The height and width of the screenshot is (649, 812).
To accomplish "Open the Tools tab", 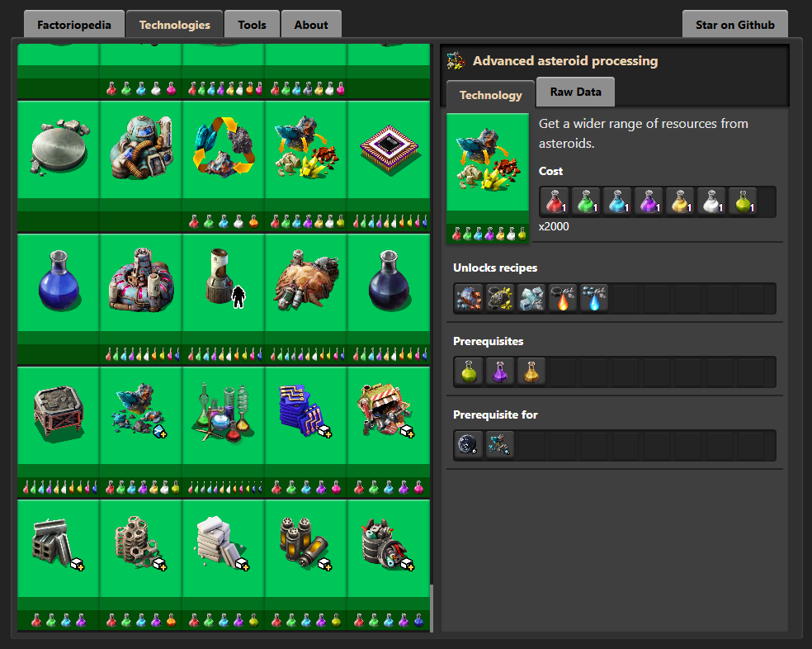I will (252, 25).
